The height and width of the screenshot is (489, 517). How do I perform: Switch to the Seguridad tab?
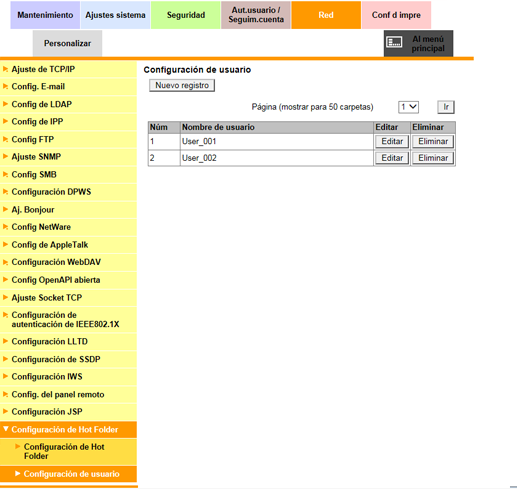(x=186, y=15)
